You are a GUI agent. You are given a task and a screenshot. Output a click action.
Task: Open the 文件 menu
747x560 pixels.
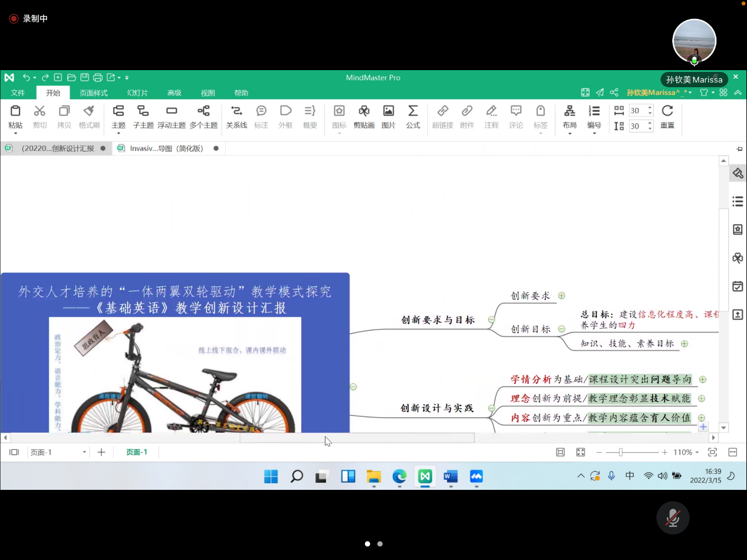(x=18, y=93)
